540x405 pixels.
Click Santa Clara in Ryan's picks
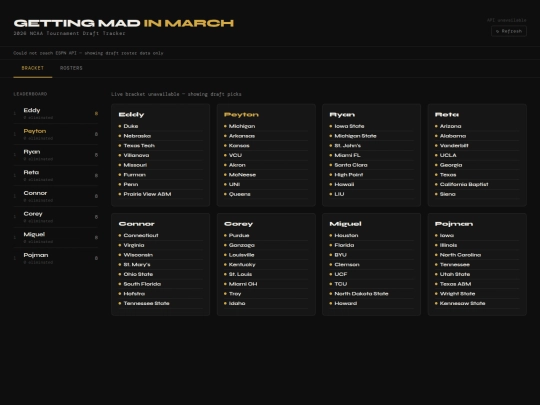[351, 165]
